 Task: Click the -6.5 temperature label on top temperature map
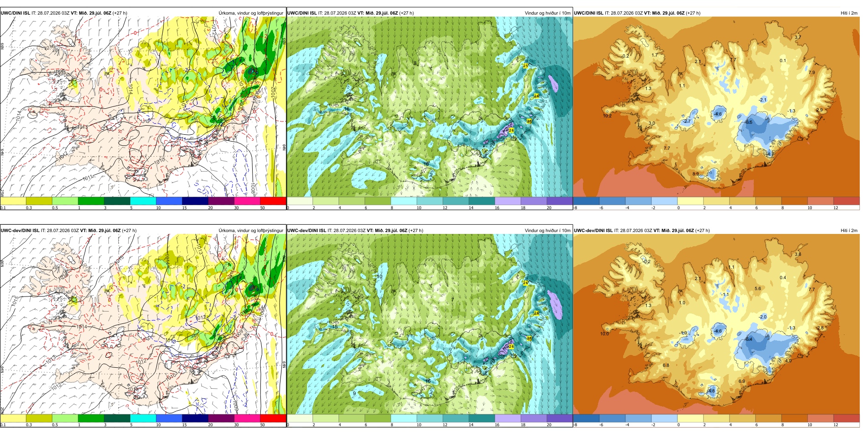748,122
